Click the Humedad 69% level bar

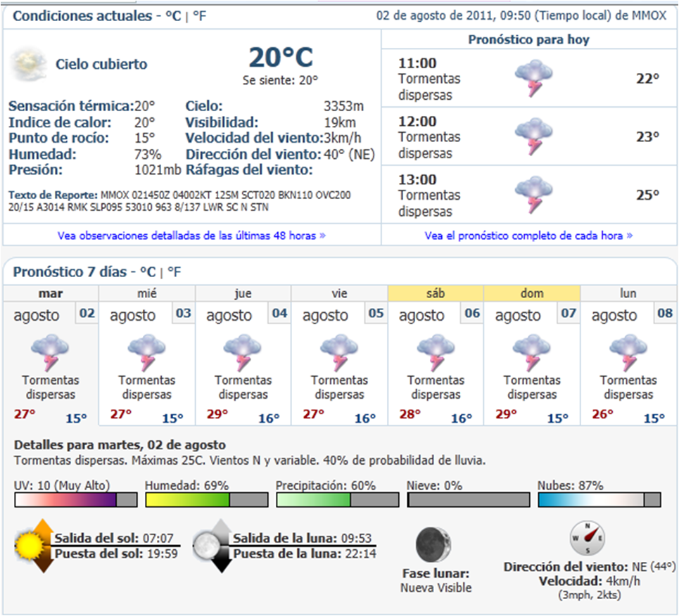(206, 500)
